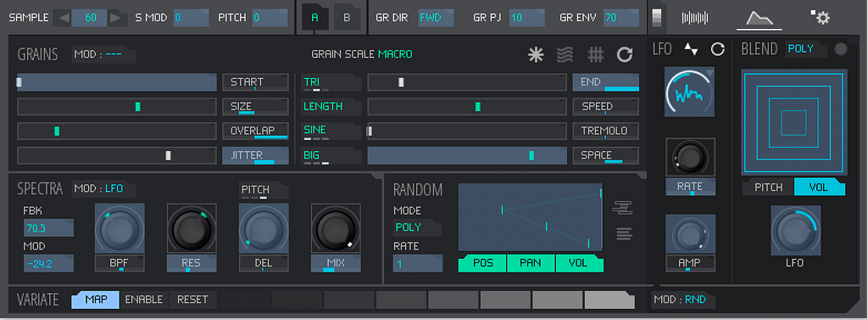The image size is (868, 320).
Task: Click the JITTER slider handle
Action: [169, 156]
